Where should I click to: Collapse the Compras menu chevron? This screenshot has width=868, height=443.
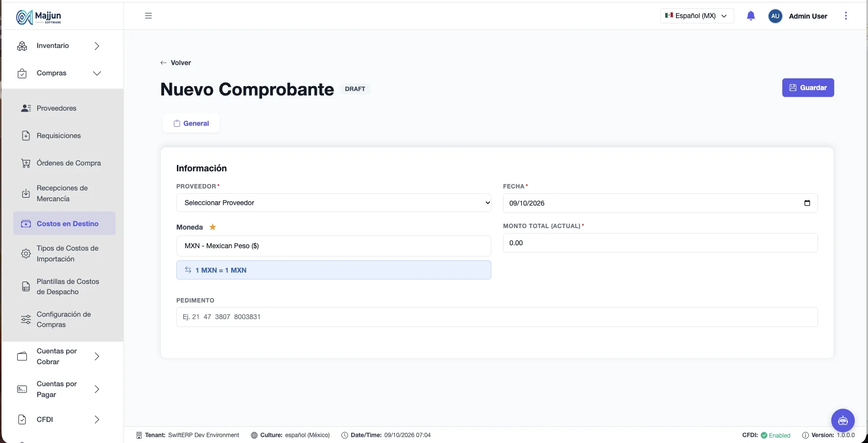[97, 73]
